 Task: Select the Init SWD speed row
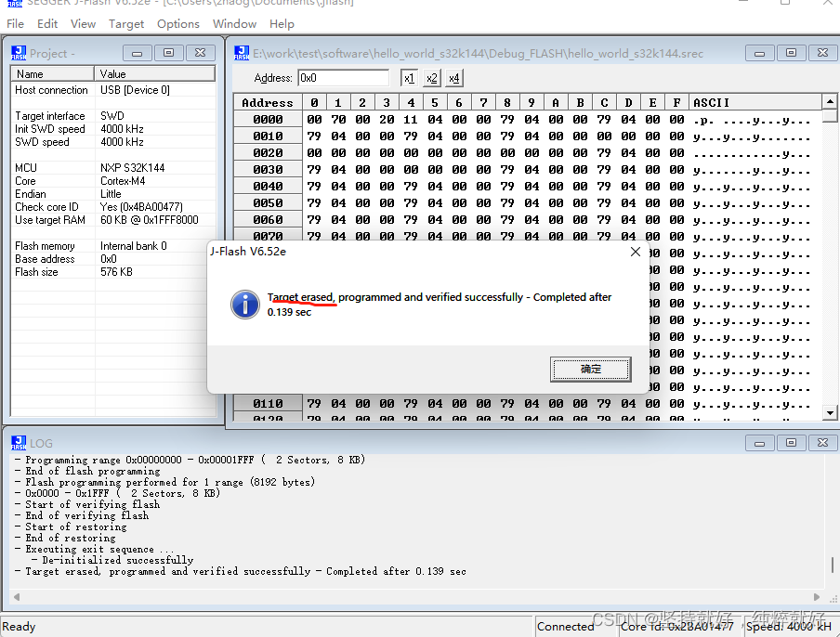click(113, 129)
